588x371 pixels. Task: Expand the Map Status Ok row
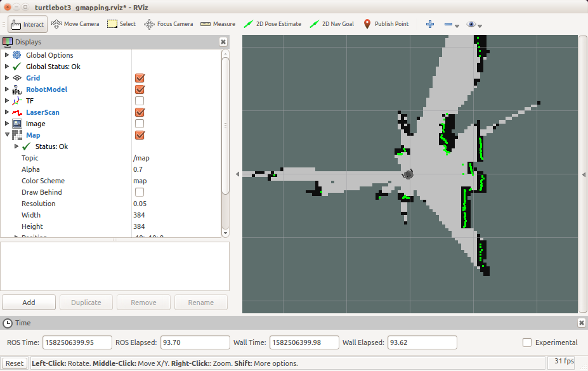(16, 146)
